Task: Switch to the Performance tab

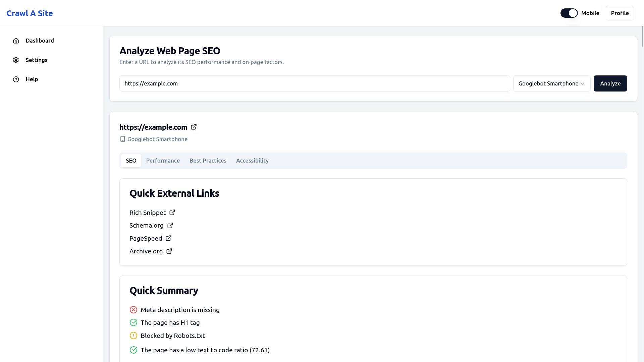Action: (x=163, y=161)
